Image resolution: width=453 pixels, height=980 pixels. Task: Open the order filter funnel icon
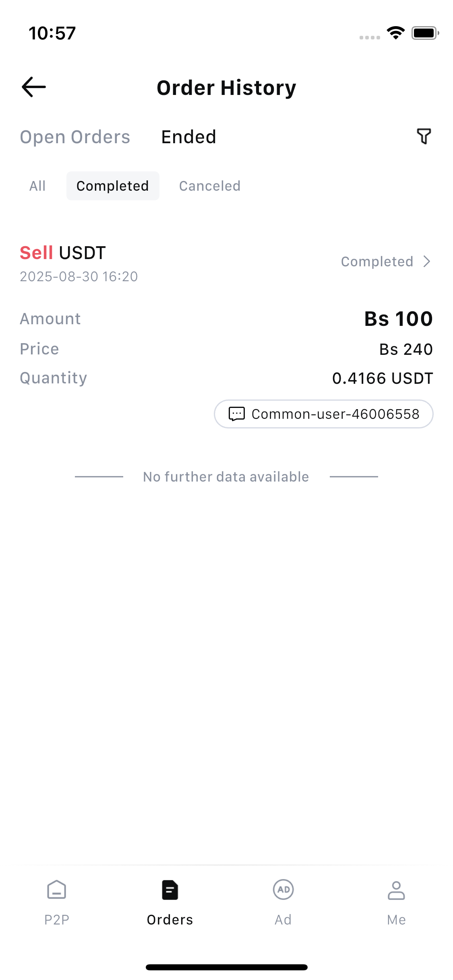coord(424,136)
